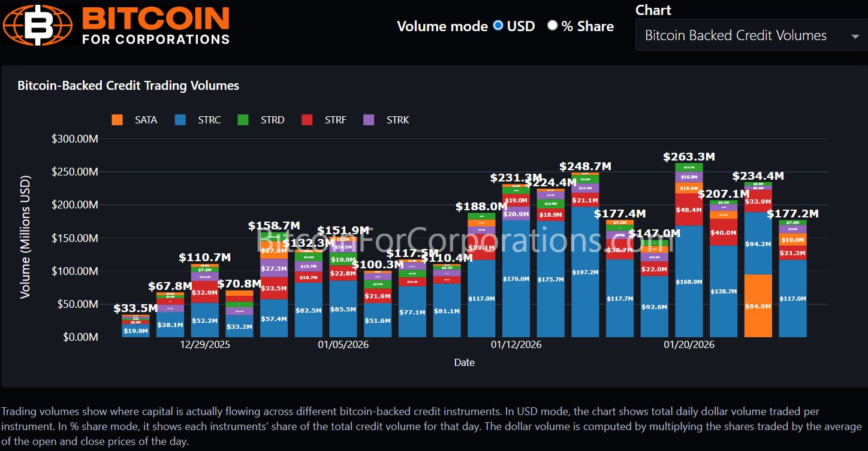Click the Bitcoin For Corporations logo icon
This screenshot has width=868, height=451.
tap(37, 25)
